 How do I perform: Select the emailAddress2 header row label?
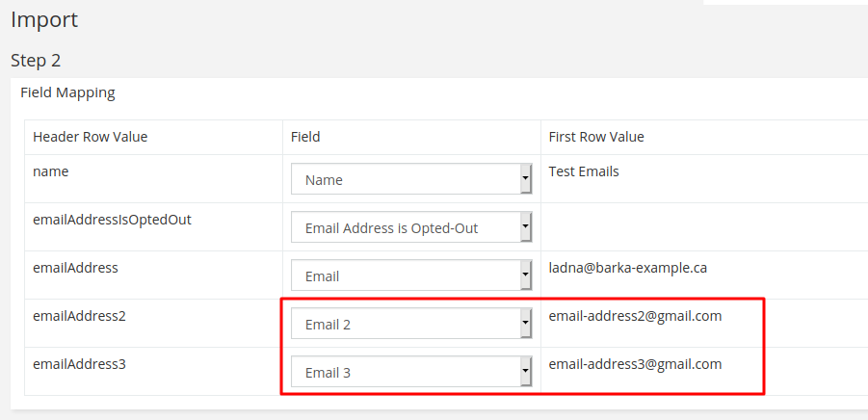tap(78, 316)
